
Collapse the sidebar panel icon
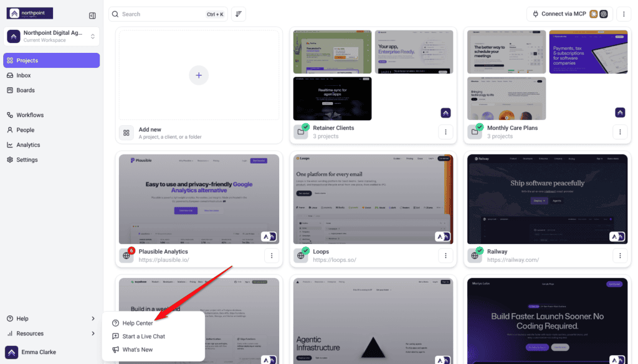(x=92, y=16)
